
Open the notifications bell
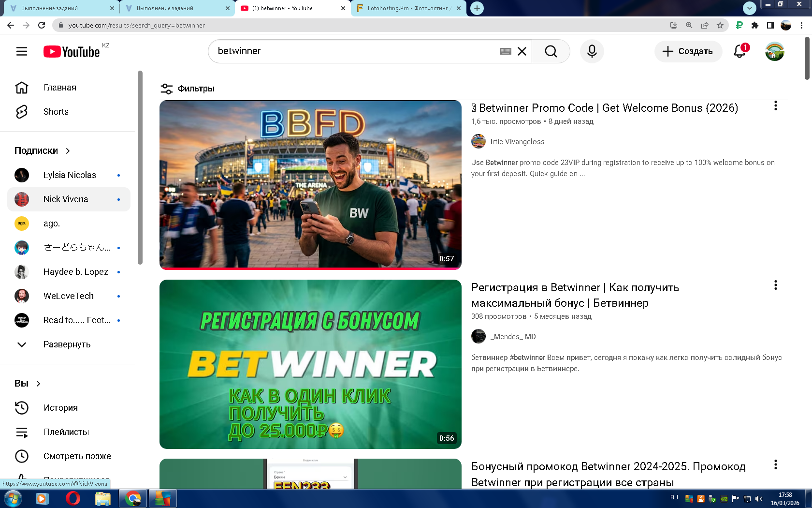click(739, 51)
